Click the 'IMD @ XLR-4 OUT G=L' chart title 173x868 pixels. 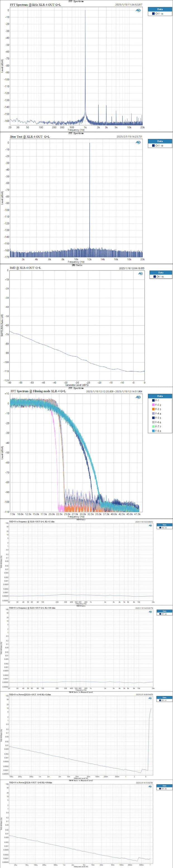pyautogui.click(x=25, y=268)
